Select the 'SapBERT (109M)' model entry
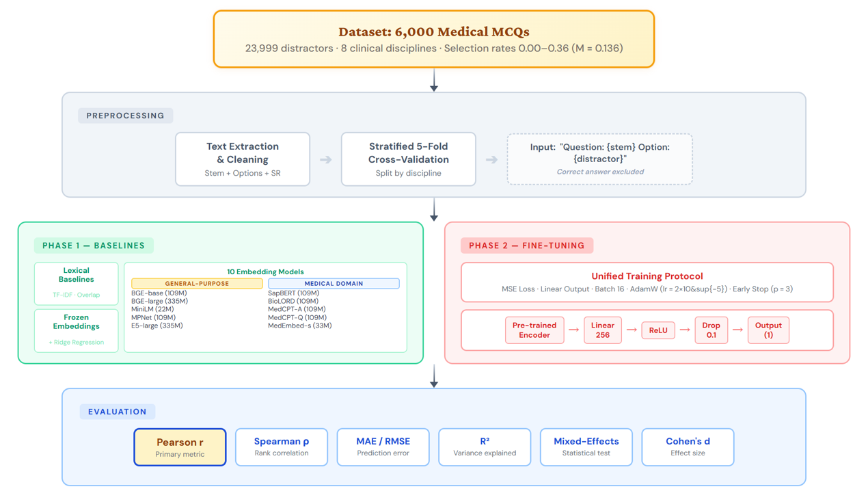Image resolution: width=868 pixels, height=491 pixels. (293, 293)
